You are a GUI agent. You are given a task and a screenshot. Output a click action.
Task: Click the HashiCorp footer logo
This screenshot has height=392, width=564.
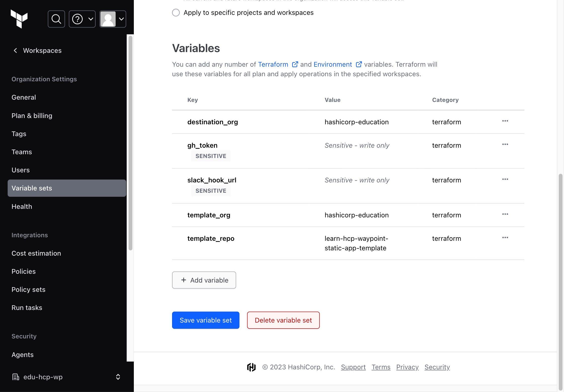(251, 367)
